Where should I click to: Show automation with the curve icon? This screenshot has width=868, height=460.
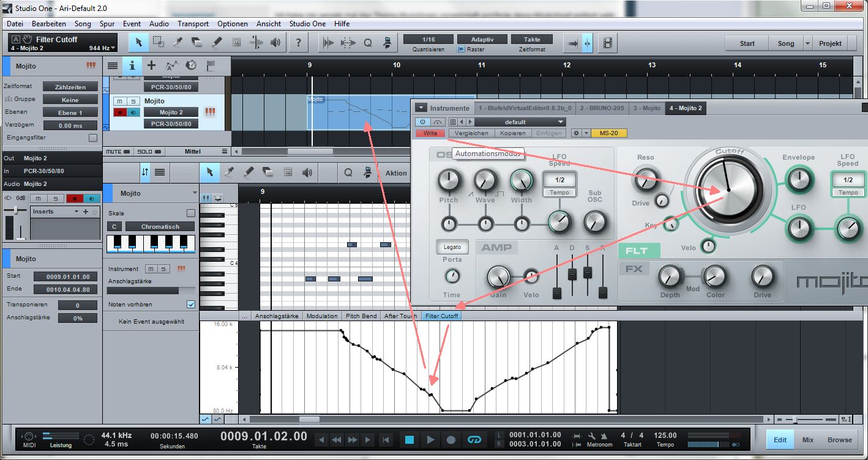click(x=172, y=65)
